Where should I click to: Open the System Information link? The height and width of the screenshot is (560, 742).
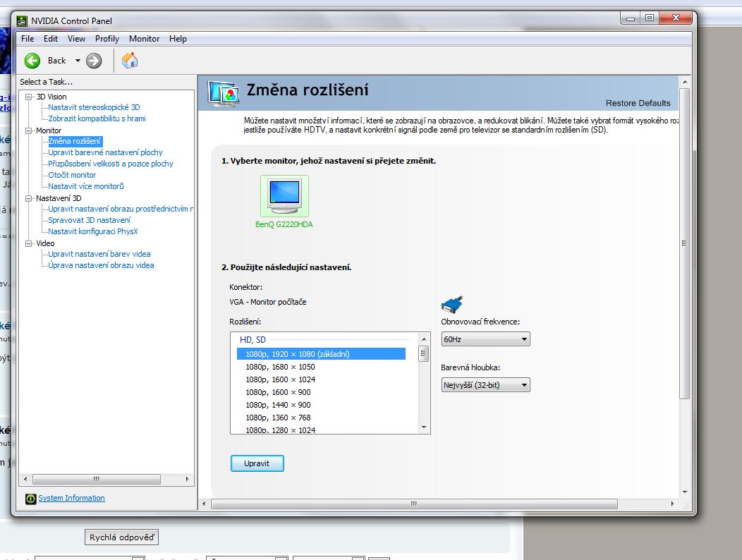tap(71, 498)
